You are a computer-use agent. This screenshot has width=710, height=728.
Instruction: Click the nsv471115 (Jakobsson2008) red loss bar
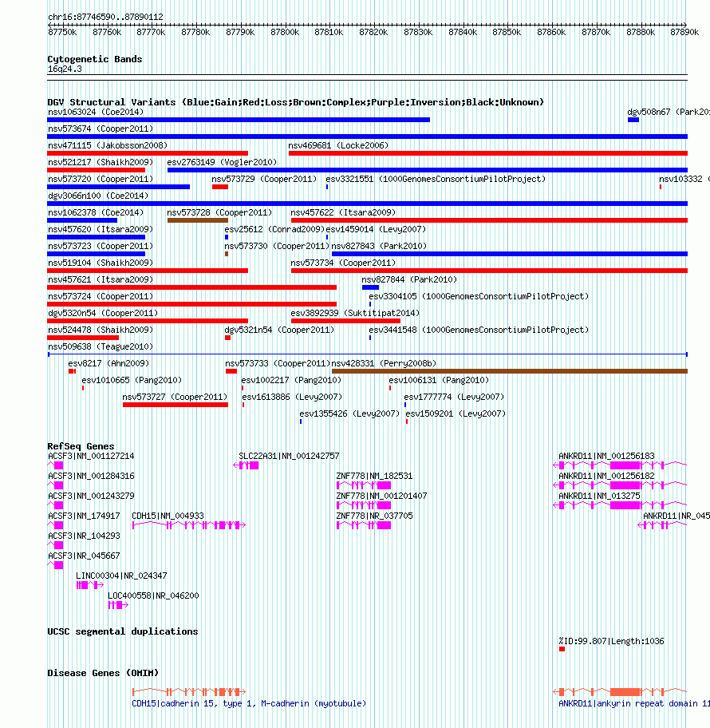tap(148, 153)
